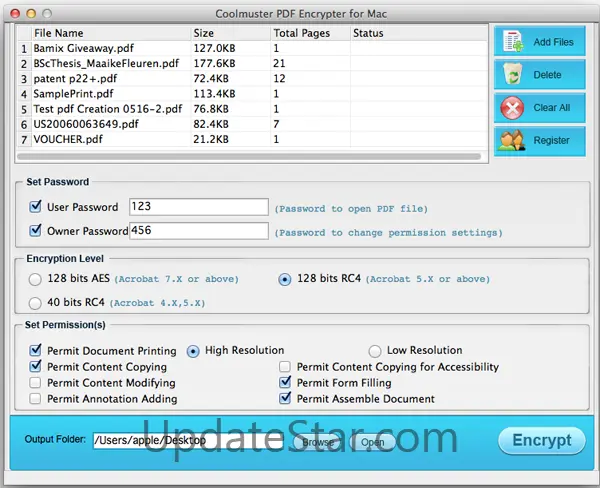Screen dimensions: 600x488
Task: Select 128 bits AES encryption
Action: pos(35,279)
